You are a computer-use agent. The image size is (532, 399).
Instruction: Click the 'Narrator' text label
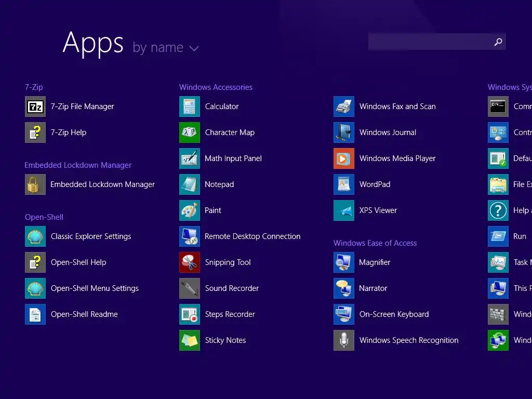pos(373,288)
